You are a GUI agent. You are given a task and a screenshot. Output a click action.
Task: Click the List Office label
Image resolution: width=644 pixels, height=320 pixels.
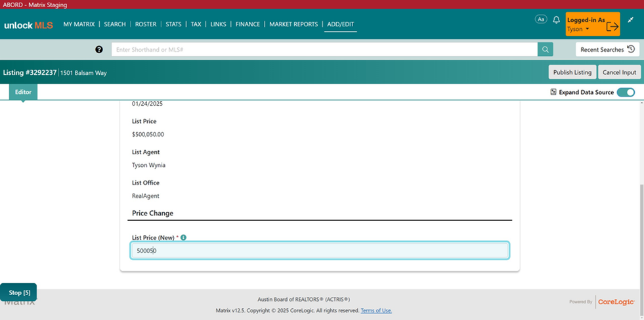145,183
